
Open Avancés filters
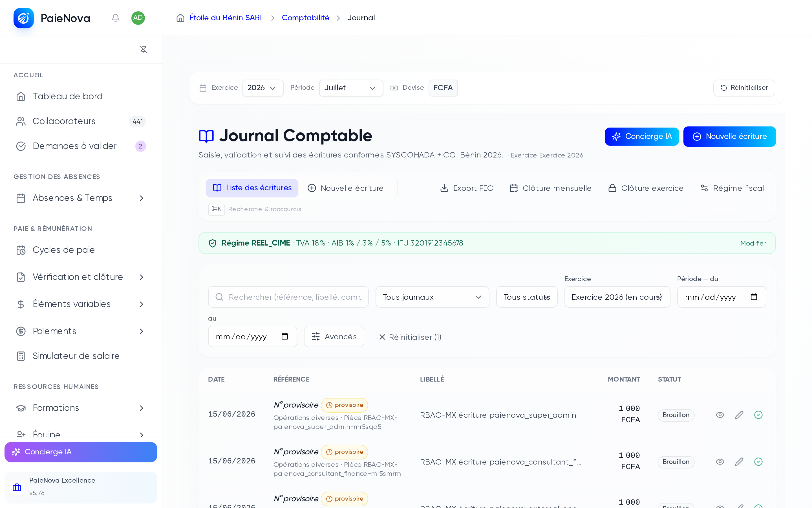click(334, 336)
